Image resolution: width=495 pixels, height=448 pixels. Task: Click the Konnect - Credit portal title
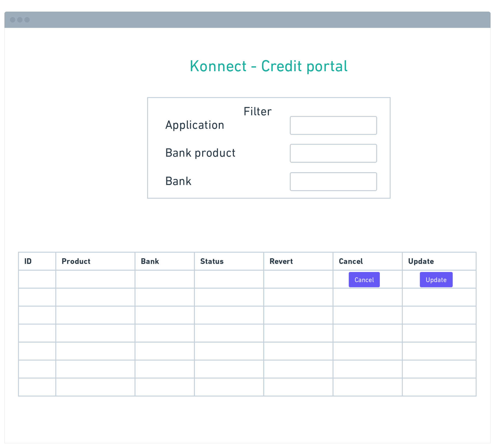pos(269,66)
